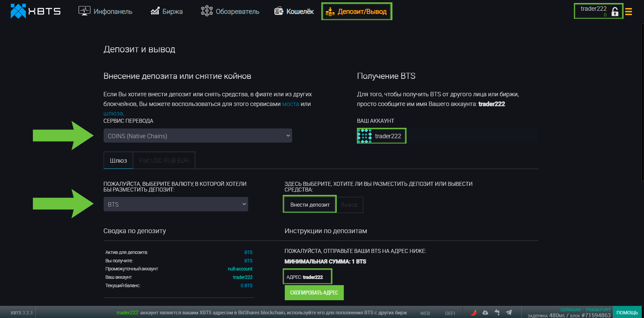Click the trader222 account identicon
The height and width of the screenshot is (318, 644).
point(365,136)
